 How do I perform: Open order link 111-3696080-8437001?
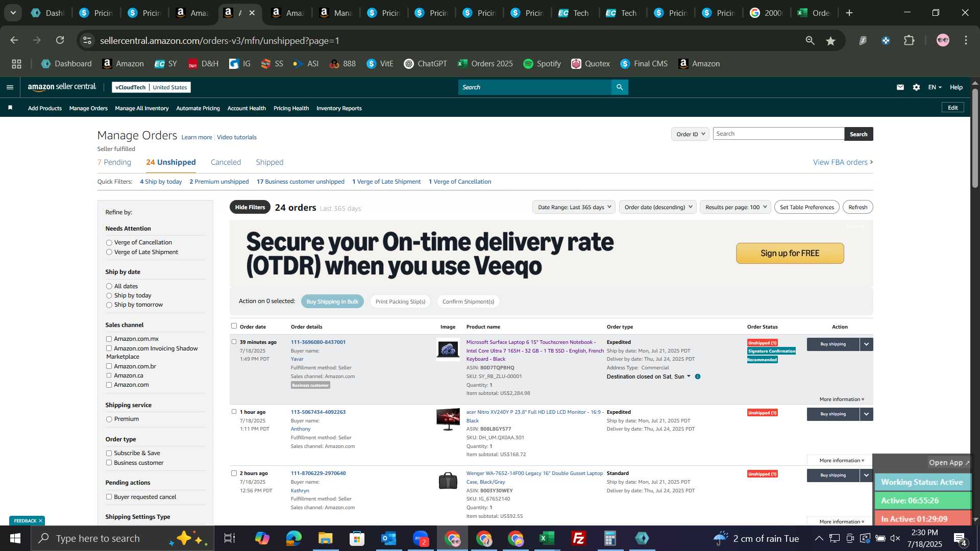tap(318, 342)
